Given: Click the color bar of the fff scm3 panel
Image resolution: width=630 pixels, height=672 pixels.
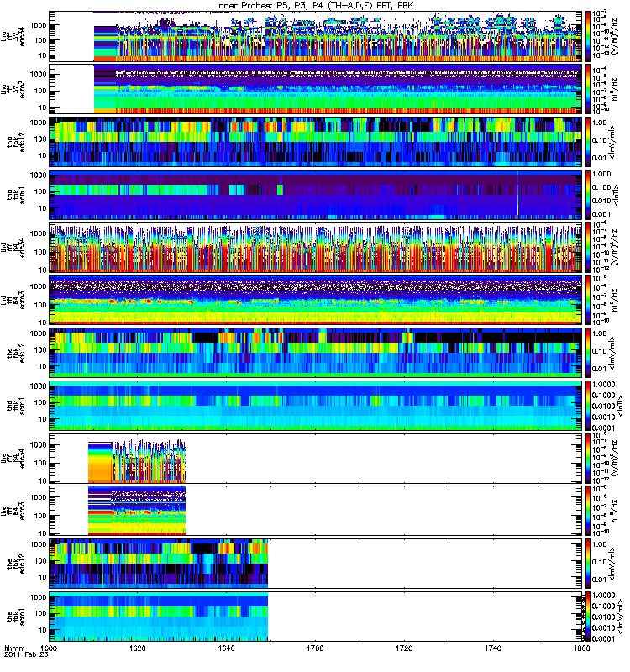Looking at the screenshot, I should (x=589, y=511).
